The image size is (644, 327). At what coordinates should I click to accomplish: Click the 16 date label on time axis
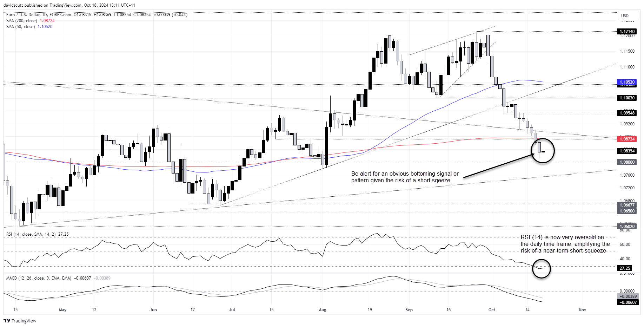coord(449,310)
